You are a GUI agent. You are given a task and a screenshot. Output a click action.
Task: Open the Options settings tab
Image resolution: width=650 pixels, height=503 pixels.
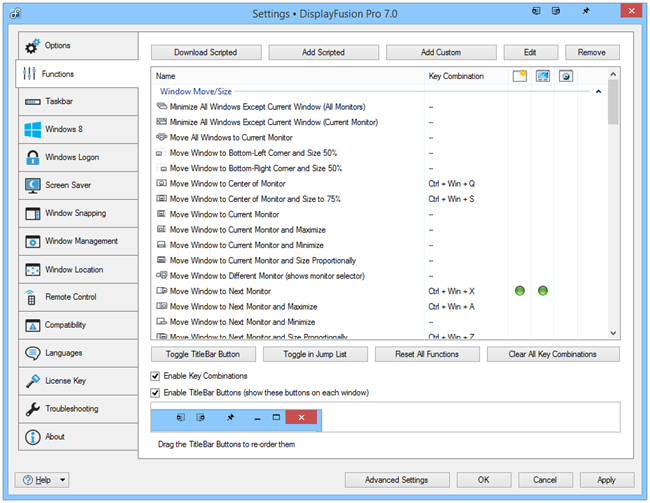[x=78, y=46]
